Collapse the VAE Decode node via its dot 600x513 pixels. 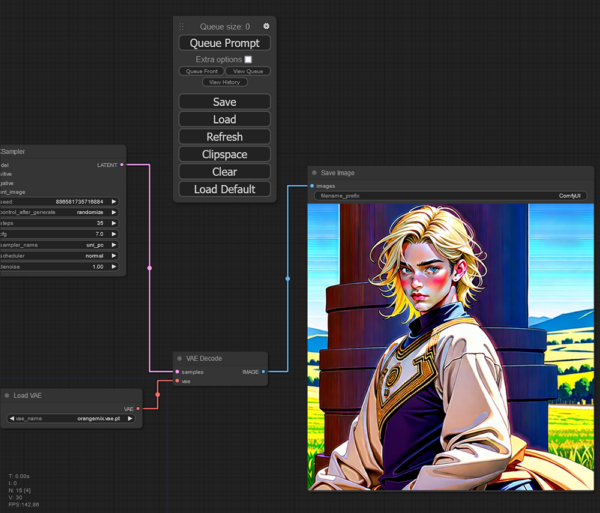pos(180,358)
